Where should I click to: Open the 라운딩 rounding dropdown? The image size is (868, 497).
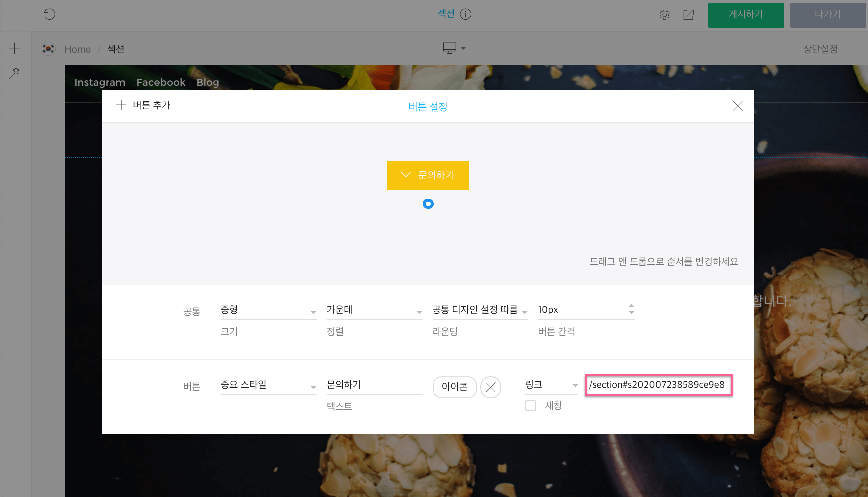click(480, 310)
